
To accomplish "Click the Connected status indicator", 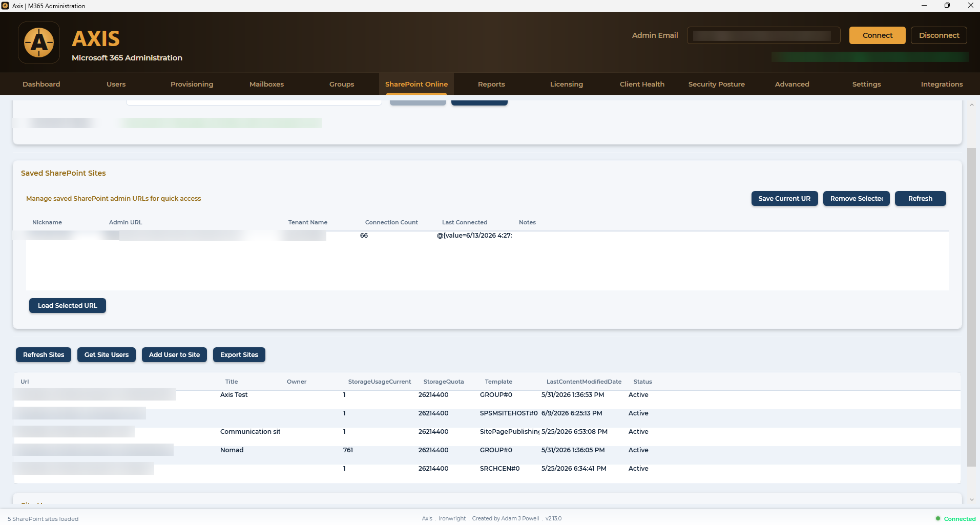I will (x=955, y=519).
